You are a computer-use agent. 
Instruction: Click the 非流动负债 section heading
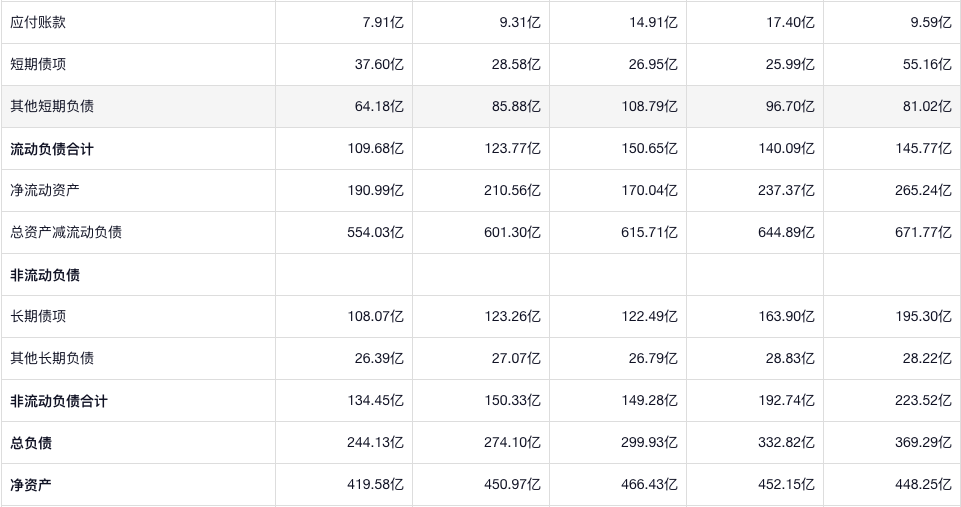(x=45, y=275)
